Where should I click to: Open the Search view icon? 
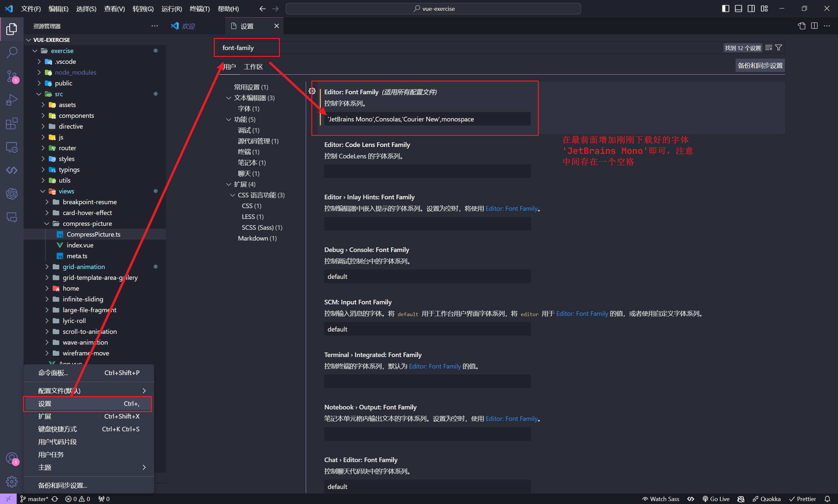[x=11, y=53]
